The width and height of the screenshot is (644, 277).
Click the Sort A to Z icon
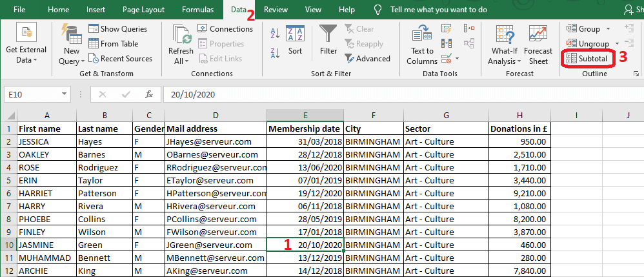pyautogui.click(x=274, y=32)
